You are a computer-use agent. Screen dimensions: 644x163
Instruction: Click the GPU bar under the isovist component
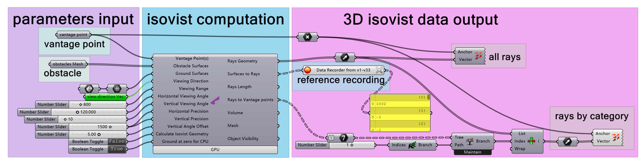[215, 150]
